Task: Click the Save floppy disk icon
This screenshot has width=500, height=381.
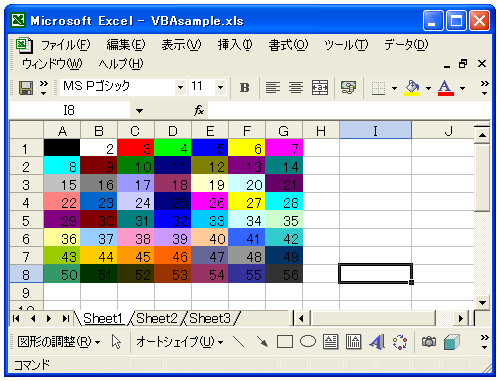Action: click(26, 88)
